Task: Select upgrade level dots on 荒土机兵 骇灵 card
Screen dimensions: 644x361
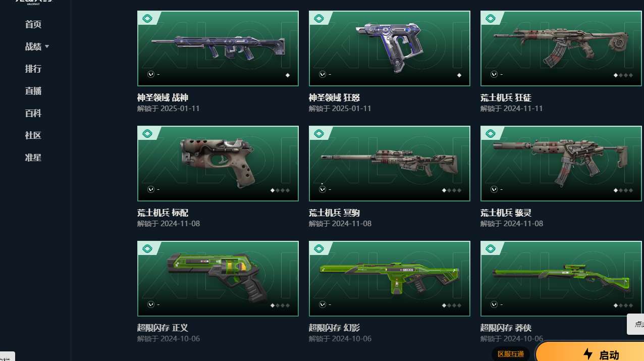Action: 623,190
